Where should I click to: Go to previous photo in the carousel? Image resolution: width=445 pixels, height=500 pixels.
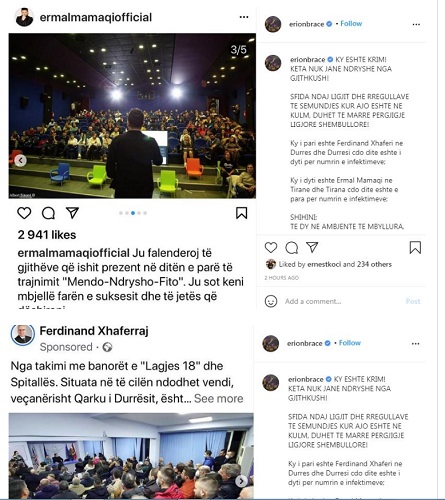pyautogui.click(x=21, y=161)
